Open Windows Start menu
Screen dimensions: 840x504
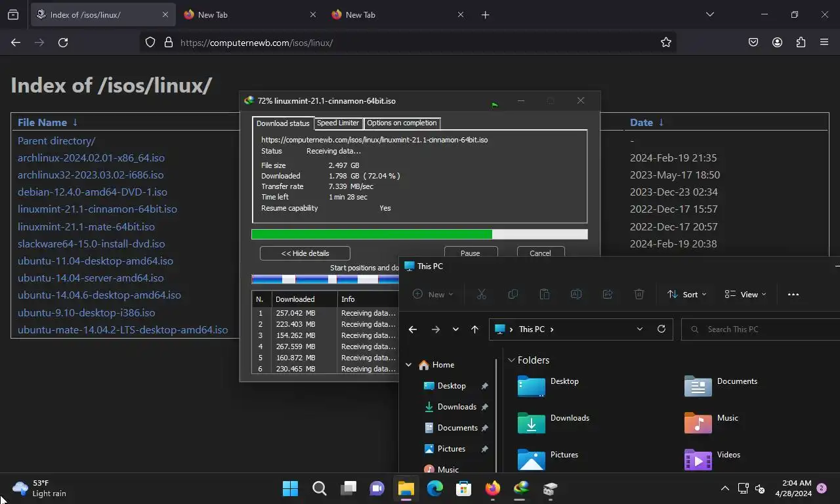coord(290,488)
